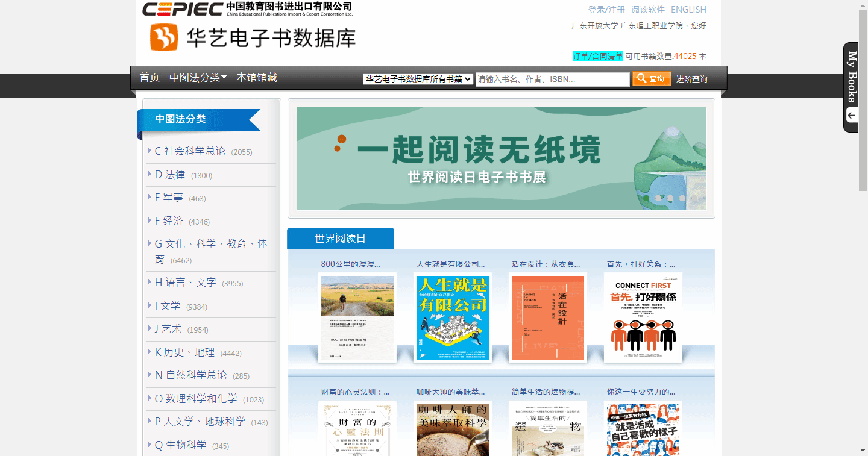This screenshot has width=868, height=456.
Task: Open 本馆馆藏 in navigation bar
Action: tap(257, 78)
